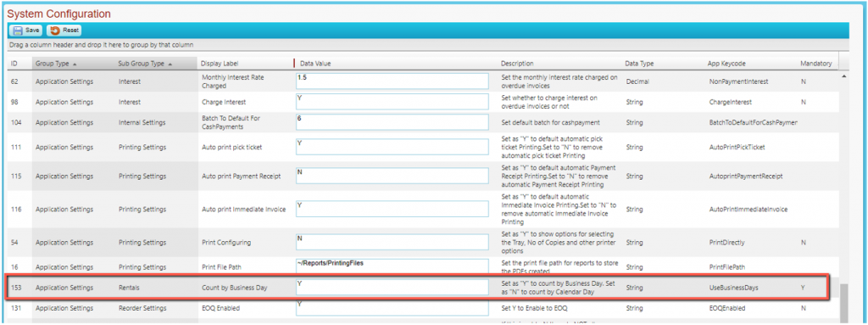Click 'NonPaymentInterest' app keycode cell
This screenshot has width=868, height=325.
click(739, 81)
